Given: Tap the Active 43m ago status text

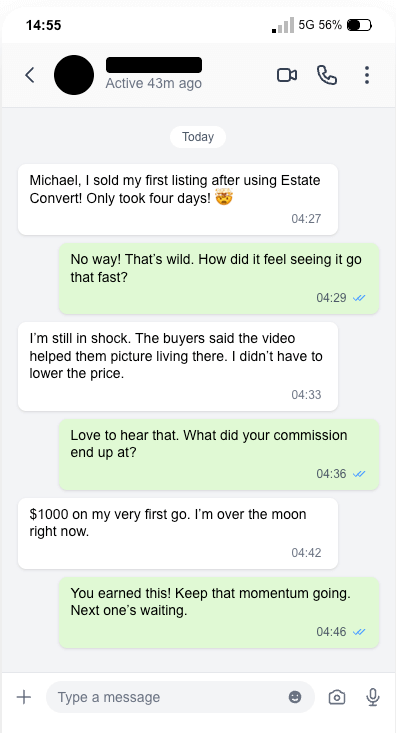Looking at the screenshot, I should point(153,83).
